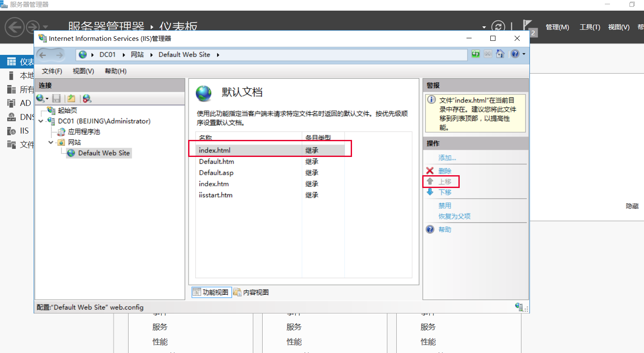Collapse the 网站 sites tree node
The height and width of the screenshot is (353, 644).
click(x=51, y=142)
